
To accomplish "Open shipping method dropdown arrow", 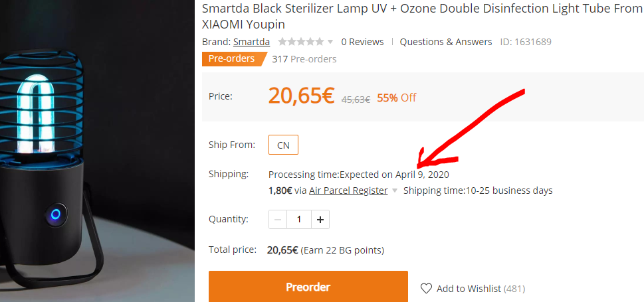I will [395, 191].
